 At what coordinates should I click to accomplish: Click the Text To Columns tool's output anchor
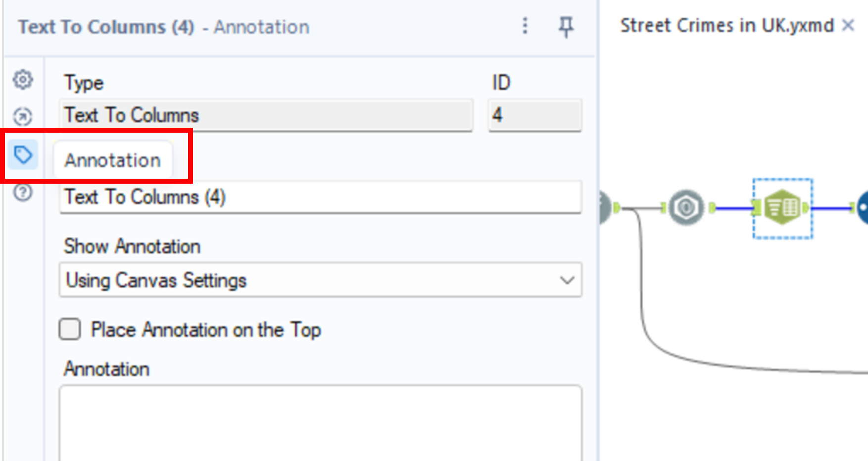(x=807, y=207)
